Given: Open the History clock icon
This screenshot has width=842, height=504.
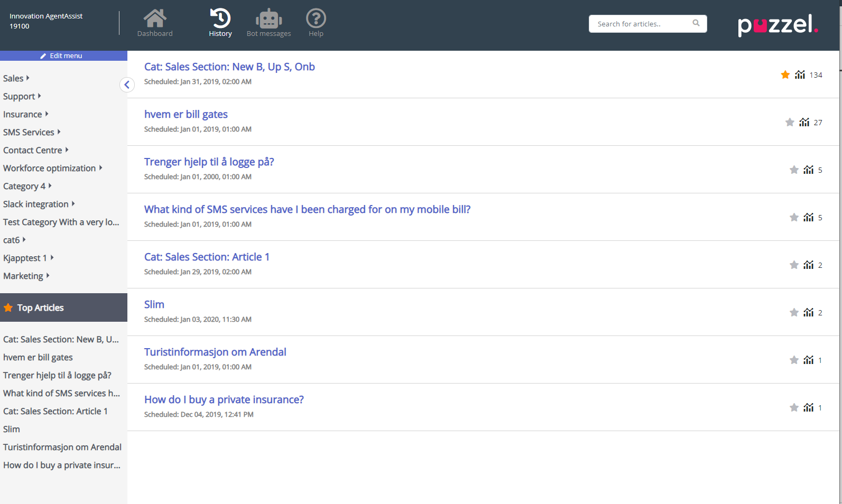Looking at the screenshot, I should tap(220, 18).
